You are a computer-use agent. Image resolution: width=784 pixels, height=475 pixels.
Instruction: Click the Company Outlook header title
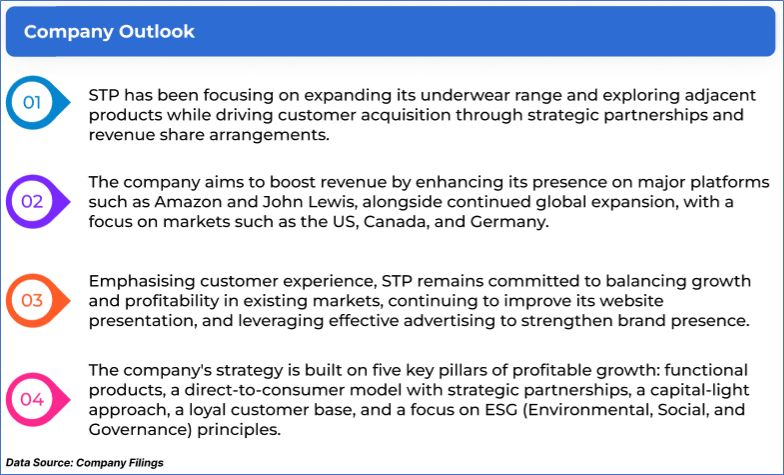(x=109, y=32)
